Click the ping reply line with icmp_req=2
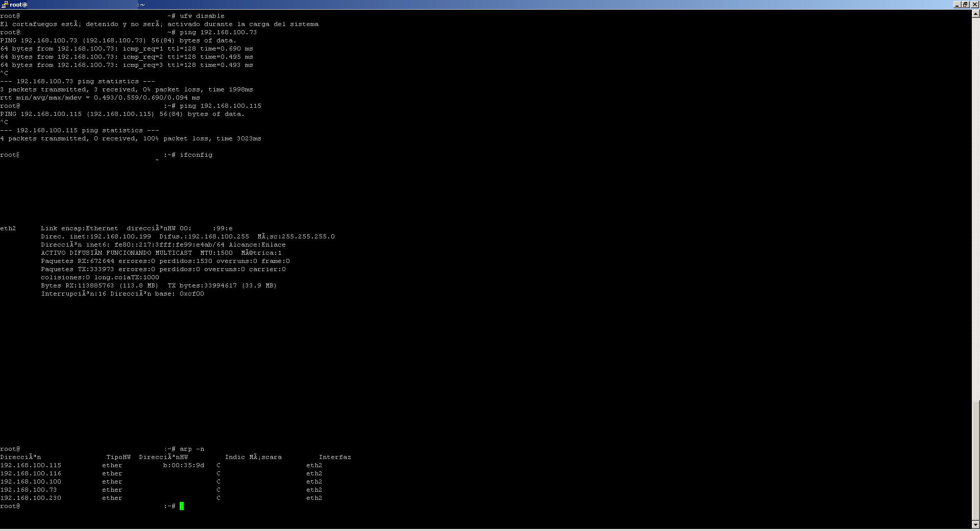Image resolution: width=980 pixels, height=531 pixels. pos(127,57)
